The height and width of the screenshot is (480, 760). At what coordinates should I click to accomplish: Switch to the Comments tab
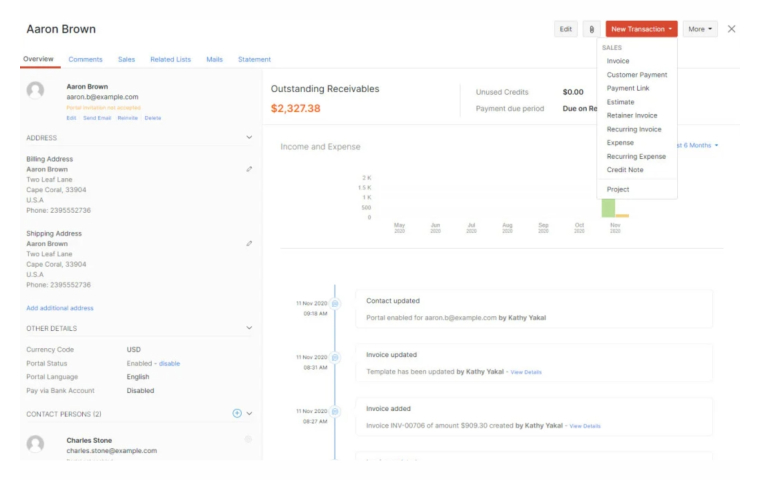(85, 59)
